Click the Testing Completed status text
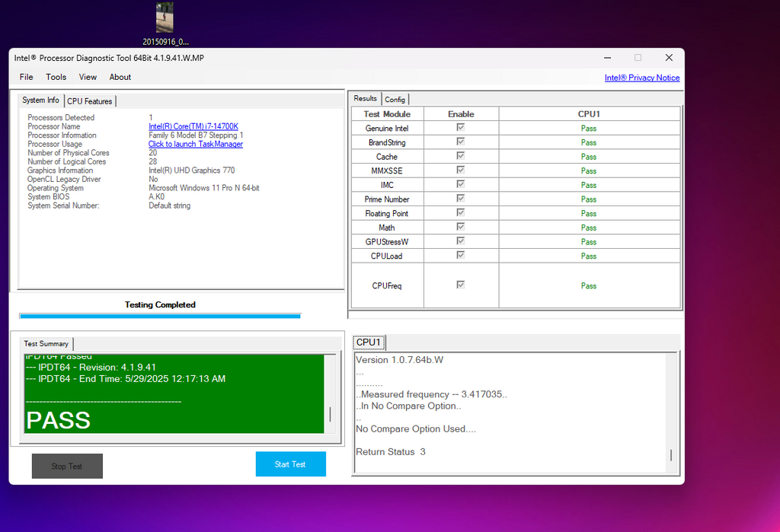The width and height of the screenshot is (780, 532). pyautogui.click(x=160, y=304)
